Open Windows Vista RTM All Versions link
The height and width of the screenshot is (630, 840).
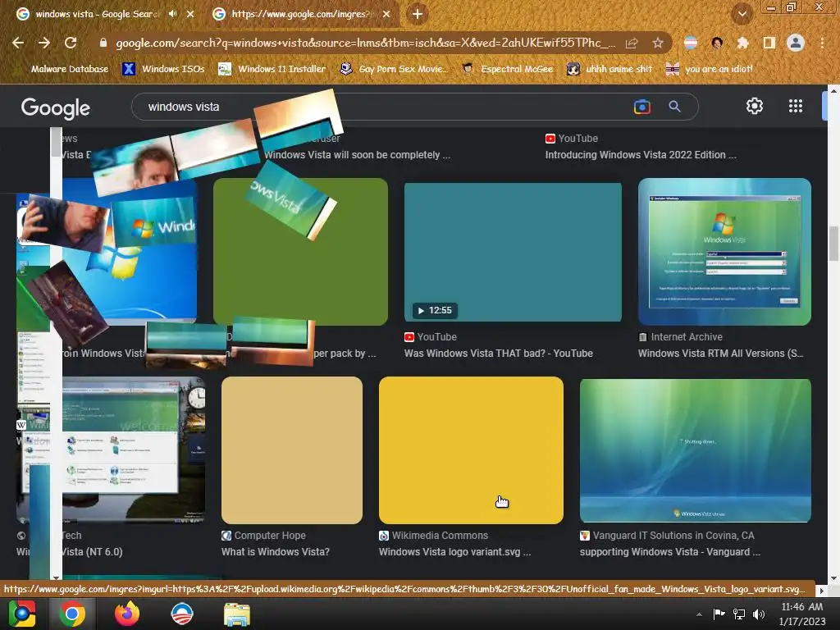click(720, 353)
